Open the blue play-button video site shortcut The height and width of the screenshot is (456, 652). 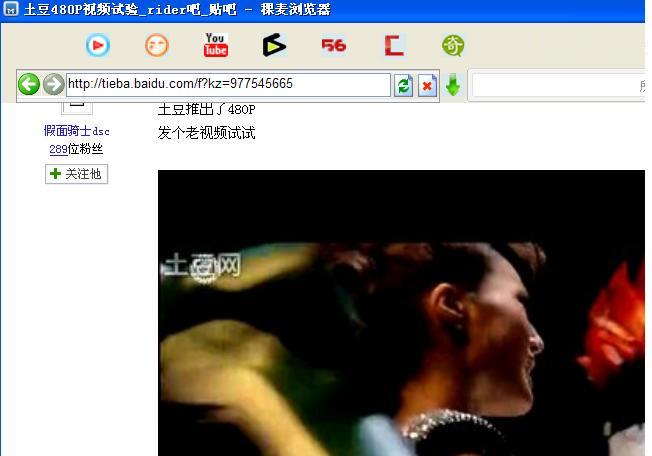coord(97,45)
